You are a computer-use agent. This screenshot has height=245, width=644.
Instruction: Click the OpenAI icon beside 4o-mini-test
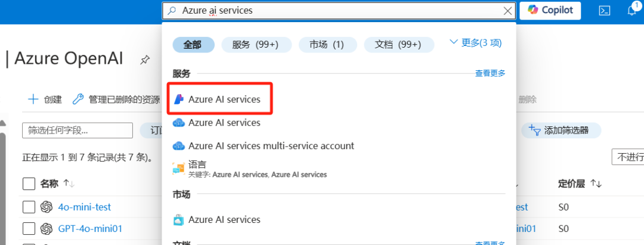47,207
